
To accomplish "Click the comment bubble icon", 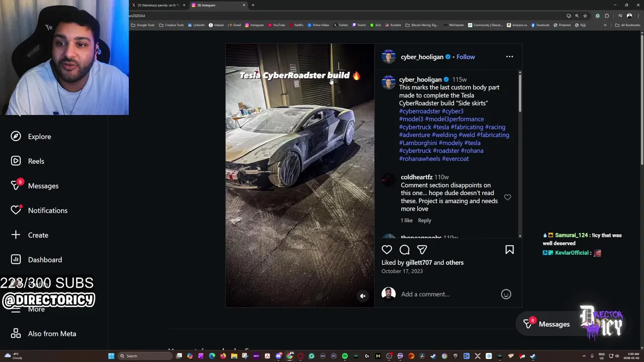I will [405, 249].
